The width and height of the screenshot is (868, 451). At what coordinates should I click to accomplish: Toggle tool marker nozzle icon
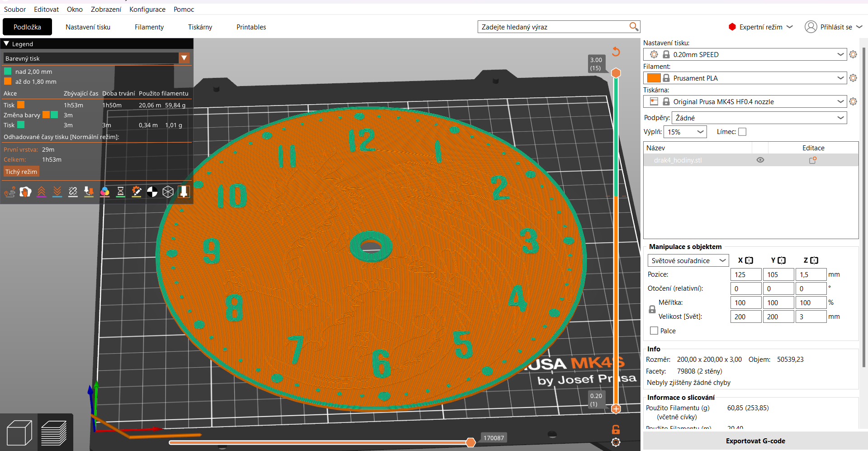[x=184, y=192]
